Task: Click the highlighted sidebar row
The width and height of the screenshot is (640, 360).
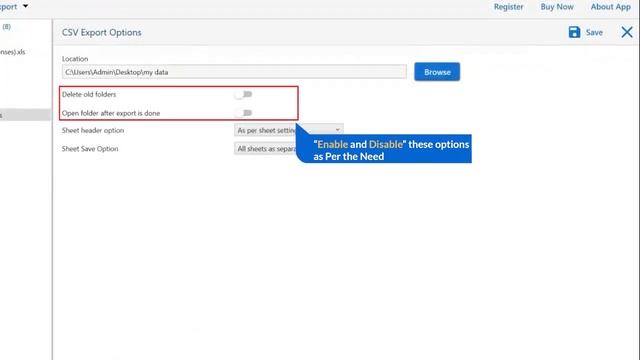Action: 25,115
